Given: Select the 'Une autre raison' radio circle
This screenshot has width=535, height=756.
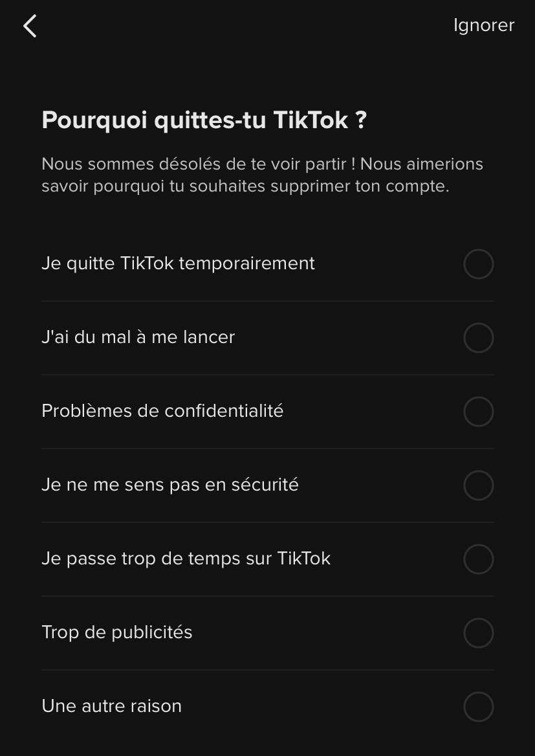Looking at the screenshot, I should click(478, 706).
